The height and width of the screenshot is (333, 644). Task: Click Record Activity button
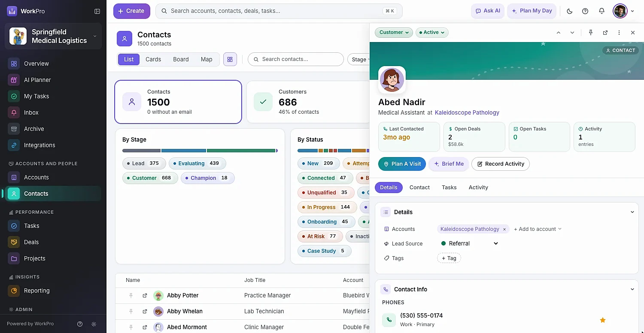tap(500, 164)
